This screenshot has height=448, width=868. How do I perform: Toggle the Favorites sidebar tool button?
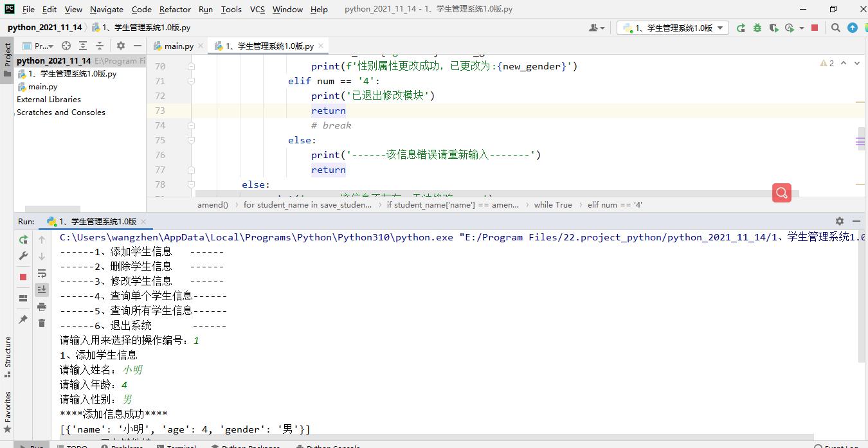click(7, 411)
